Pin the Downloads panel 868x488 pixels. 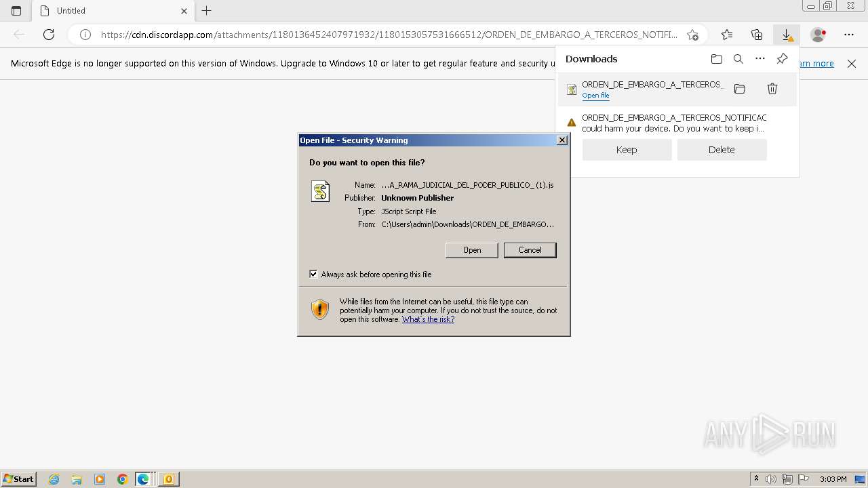tap(782, 59)
